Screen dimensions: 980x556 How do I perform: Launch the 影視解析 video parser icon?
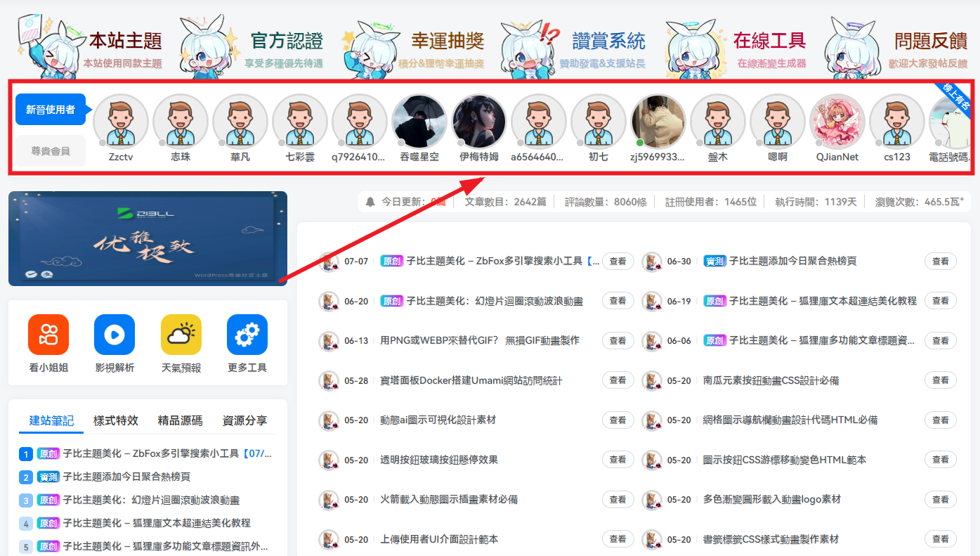pyautogui.click(x=115, y=335)
